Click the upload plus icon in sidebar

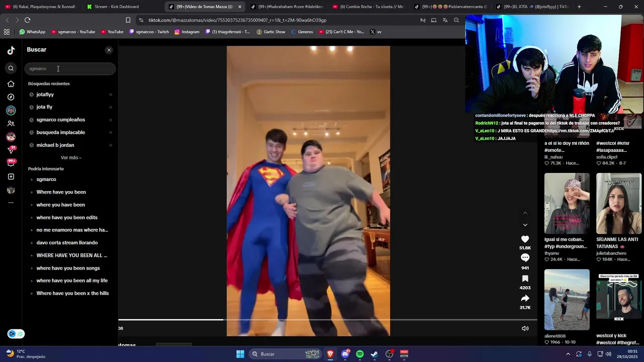11,176
